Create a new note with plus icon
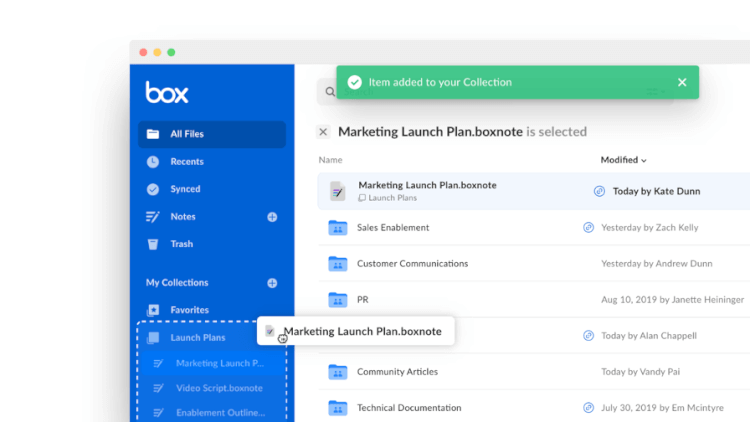This screenshot has height=422, width=750. [x=272, y=217]
